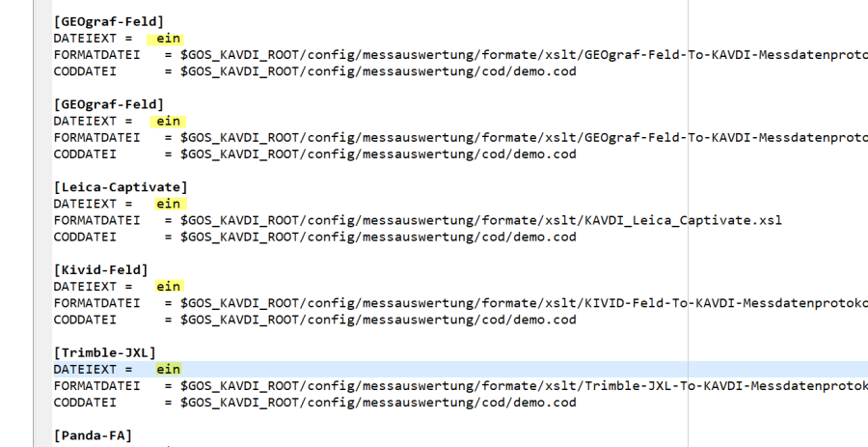Click DATEIEXT key under Leica-Captivate
Image resolution: width=868 pixels, height=447 pixels.
(x=85, y=204)
